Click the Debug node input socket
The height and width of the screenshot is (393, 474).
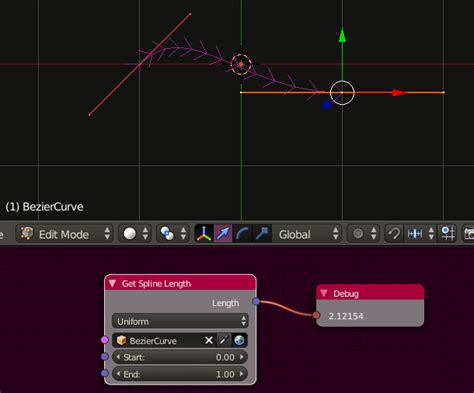pos(316,315)
